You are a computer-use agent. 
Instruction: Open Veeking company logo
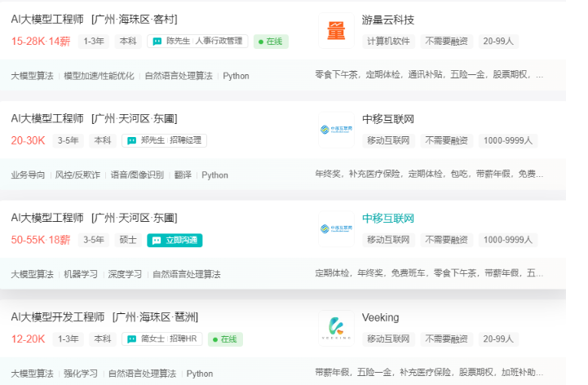click(336, 328)
